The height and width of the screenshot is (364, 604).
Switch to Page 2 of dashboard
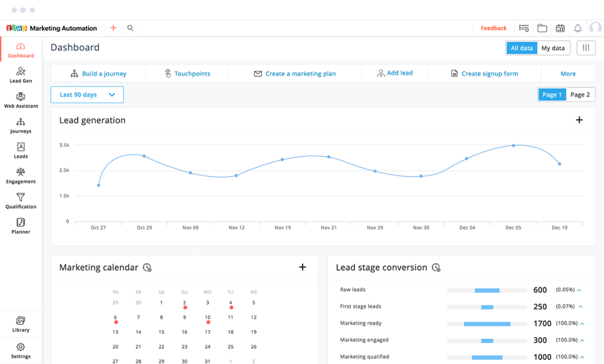[580, 94]
